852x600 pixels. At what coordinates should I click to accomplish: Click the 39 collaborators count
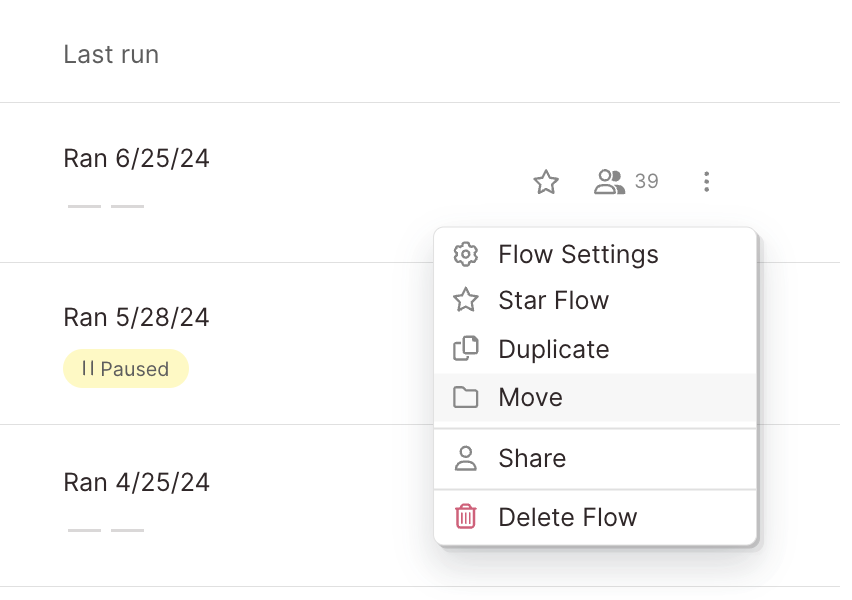[x=646, y=181]
